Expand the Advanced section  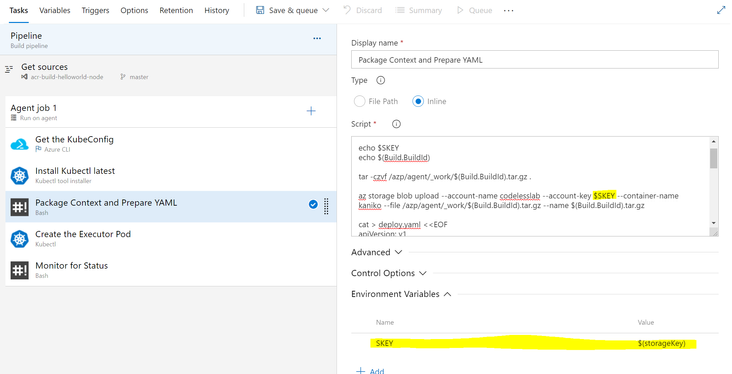377,252
